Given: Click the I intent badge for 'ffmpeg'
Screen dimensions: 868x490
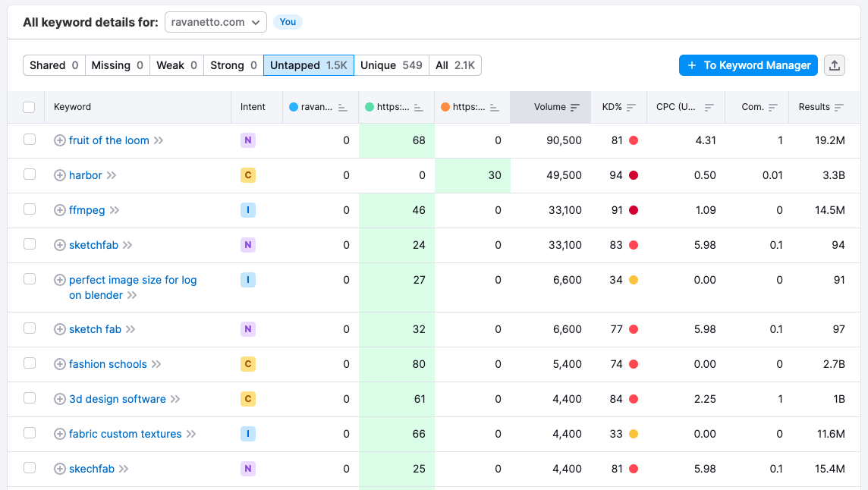Looking at the screenshot, I should click(x=248, y=210).
